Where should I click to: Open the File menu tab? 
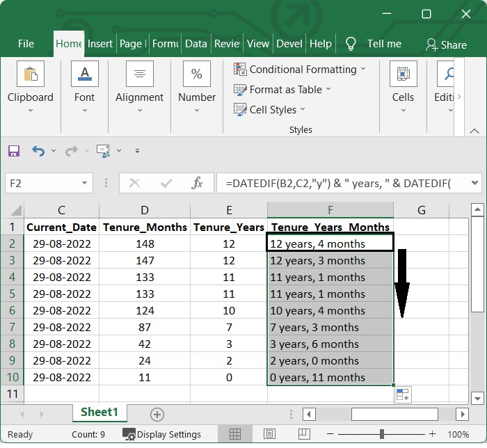click(x=26, y=44)
